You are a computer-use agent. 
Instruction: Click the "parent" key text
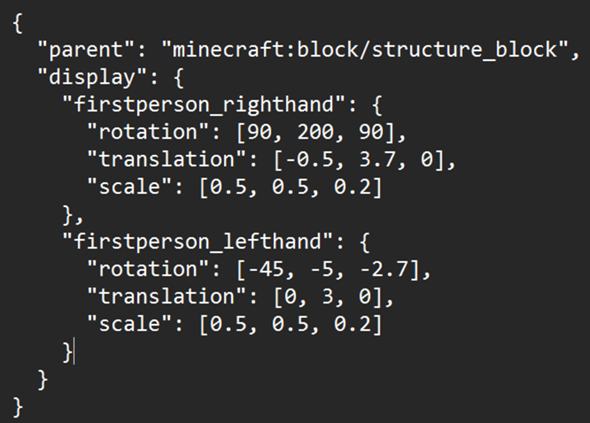[85, 50]
